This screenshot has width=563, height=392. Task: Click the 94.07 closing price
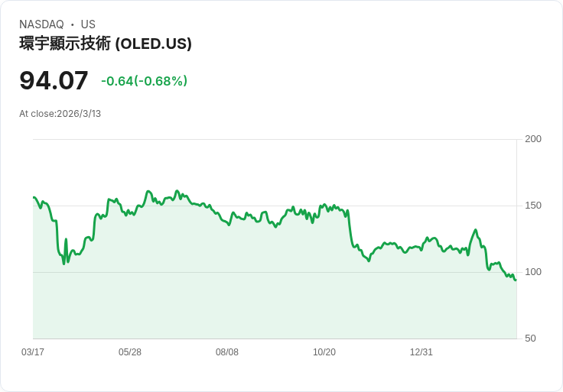click(x=54, y=80)
